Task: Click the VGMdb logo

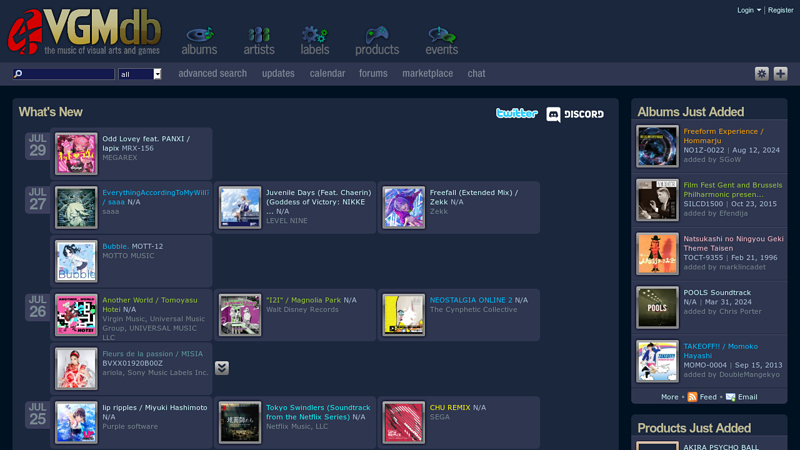Action: [84, 32]
